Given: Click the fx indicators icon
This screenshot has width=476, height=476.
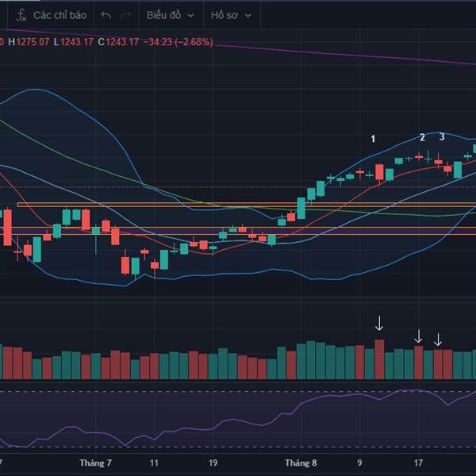Looking at the screenshot, I should 21,15.
